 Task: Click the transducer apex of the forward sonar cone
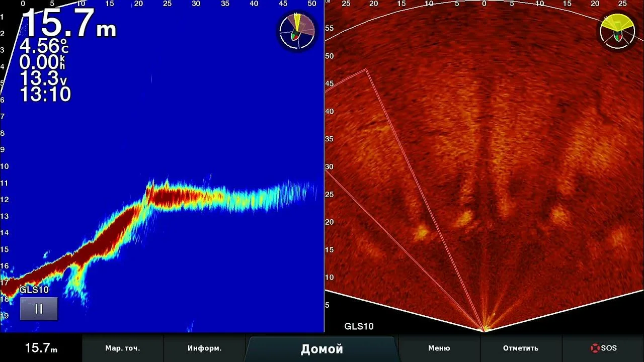point(484,330)
